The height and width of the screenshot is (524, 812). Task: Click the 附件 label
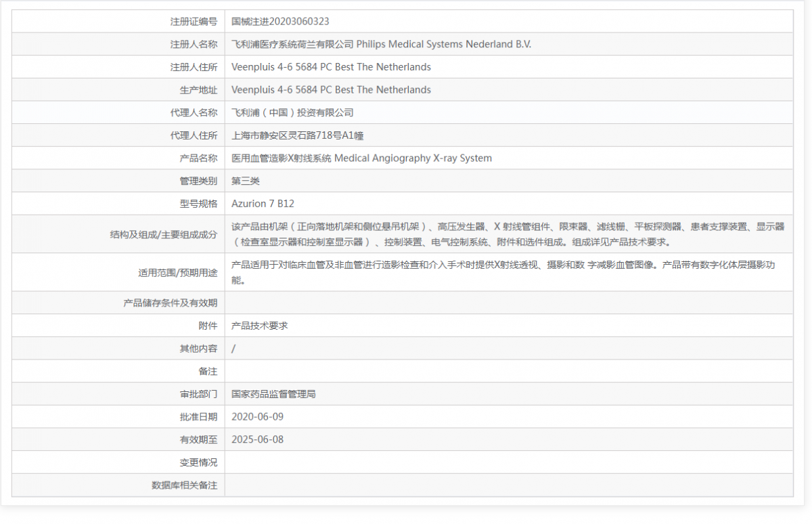[208, 326]
